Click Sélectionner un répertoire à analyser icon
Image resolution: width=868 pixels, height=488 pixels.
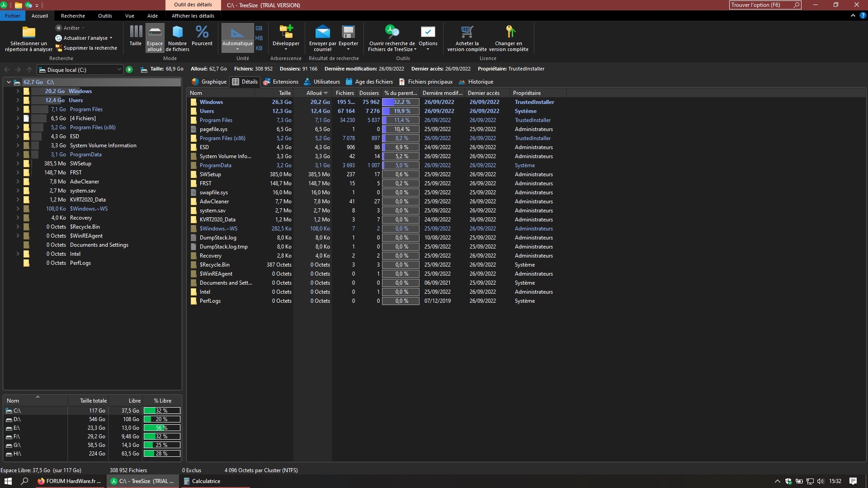[x=28, y=32]
